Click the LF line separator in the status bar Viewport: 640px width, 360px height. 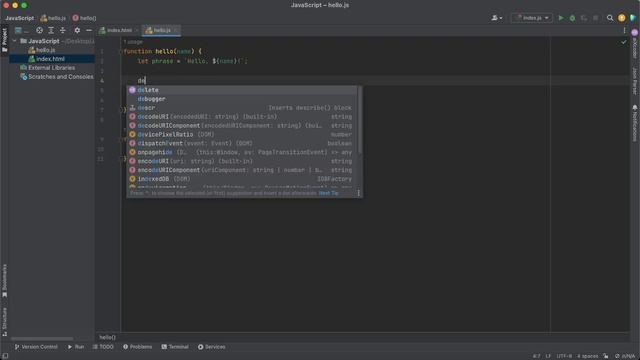point(548,356)
